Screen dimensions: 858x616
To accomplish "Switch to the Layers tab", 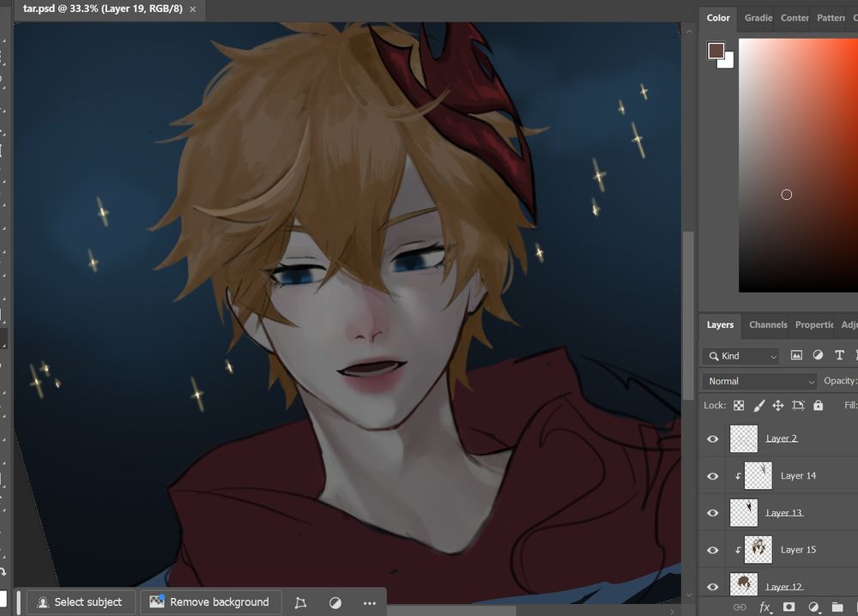I will 720,325.
